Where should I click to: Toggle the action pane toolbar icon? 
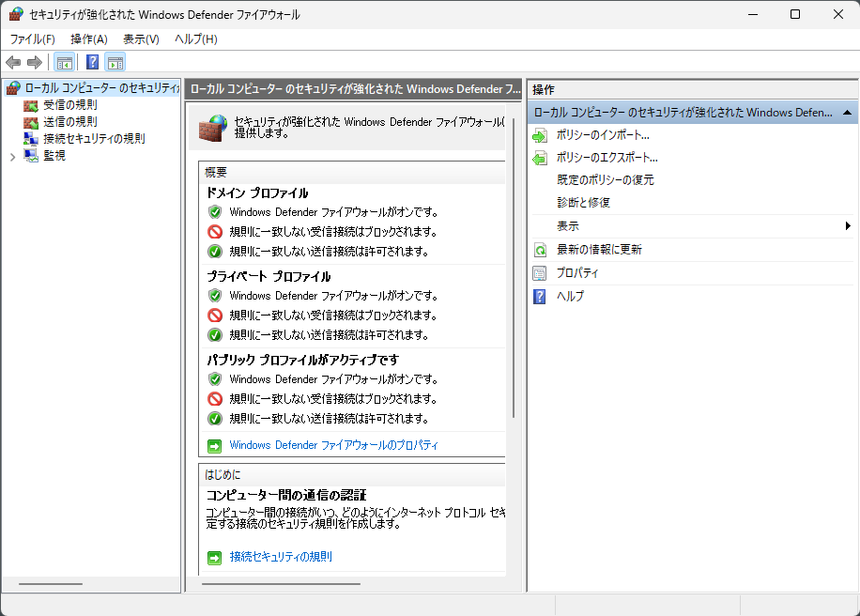click(115, 63)
